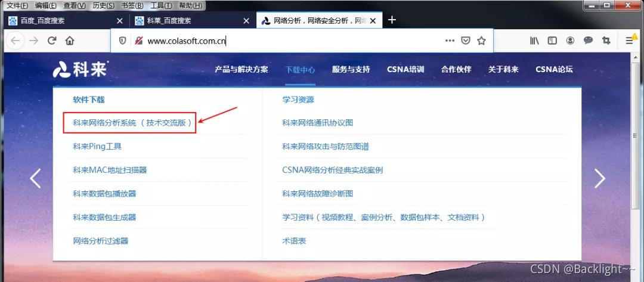644x282 pixels.
Task: Open 网络分析过滤器 link
Action: click(101, 241)
